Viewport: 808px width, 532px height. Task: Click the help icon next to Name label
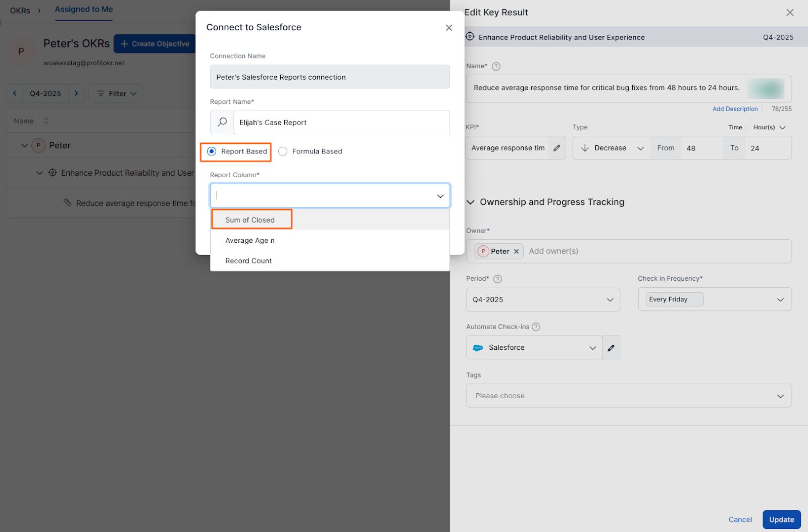pos(496,67)
